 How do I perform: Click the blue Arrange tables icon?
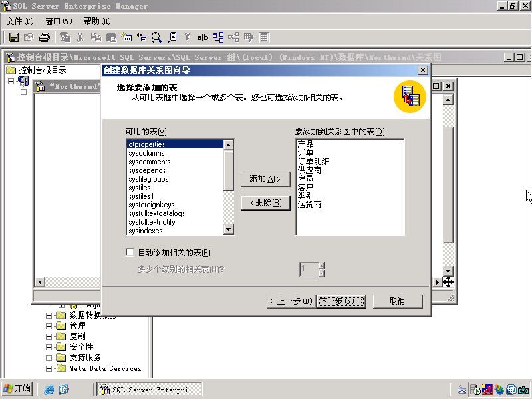(x=218, y=37)
